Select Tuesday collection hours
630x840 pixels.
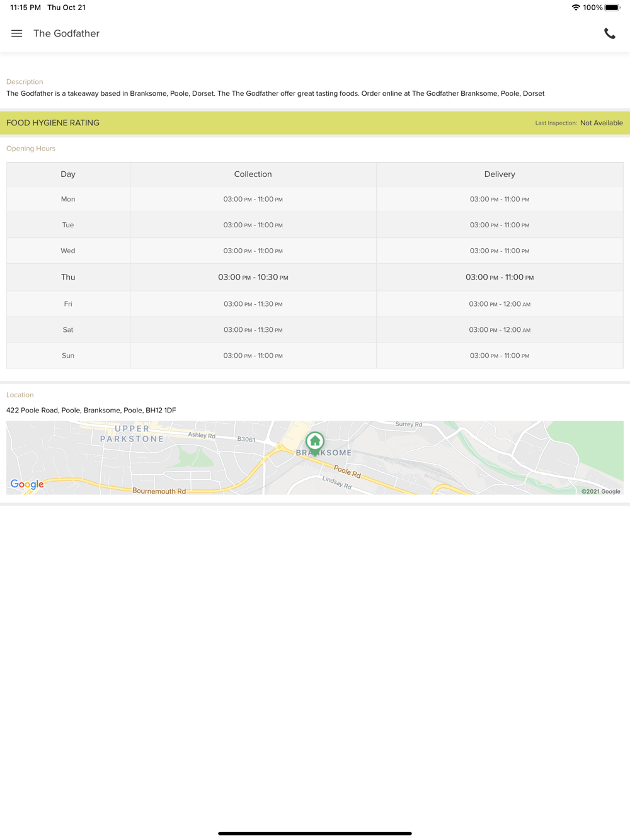[253, 225]
